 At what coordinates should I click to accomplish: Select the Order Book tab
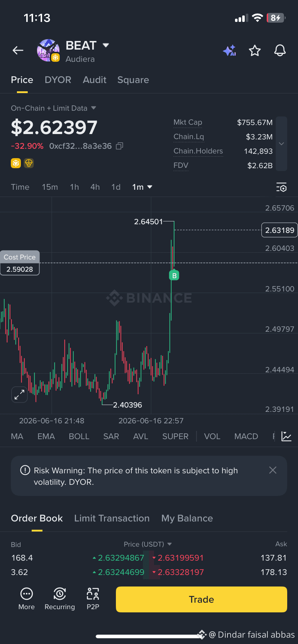tap(37, 518)
